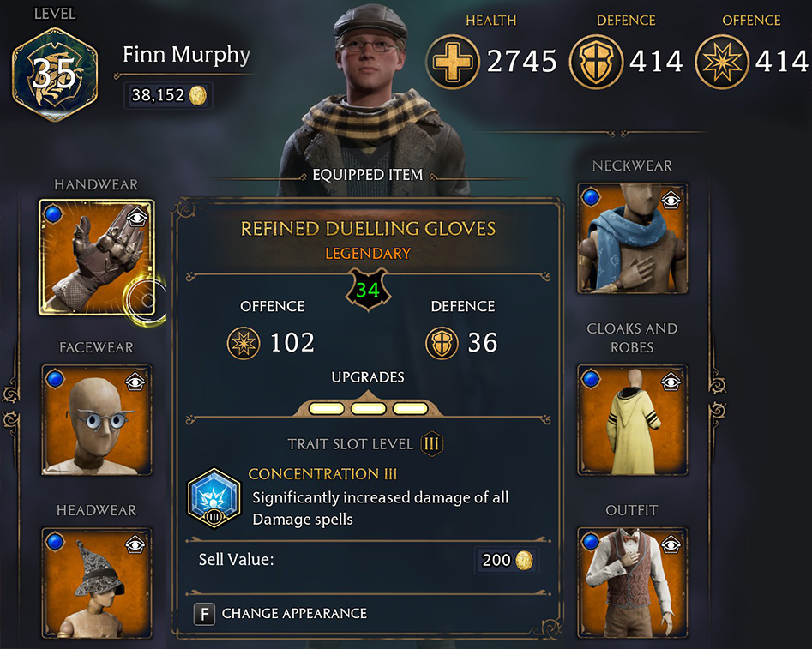The image size is (812, 649).
Task: Click the Health plus icon
Action: point(453,62)
